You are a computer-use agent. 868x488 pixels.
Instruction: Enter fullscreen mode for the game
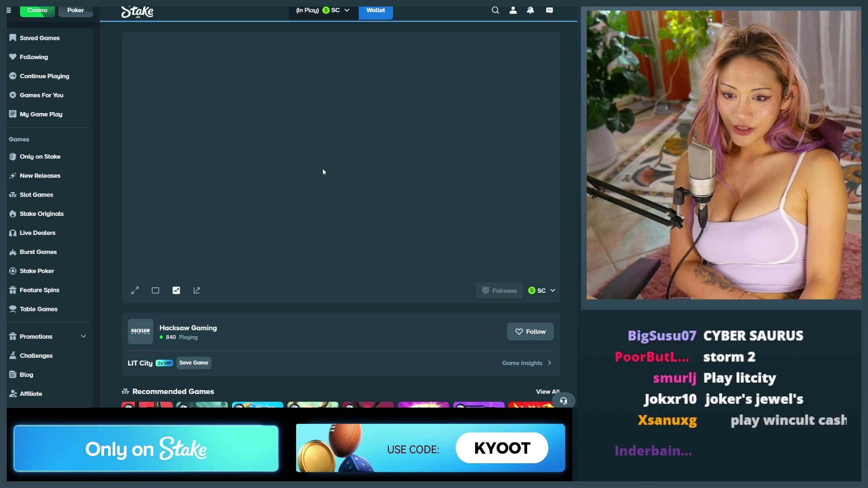click(x=135, y=291)
